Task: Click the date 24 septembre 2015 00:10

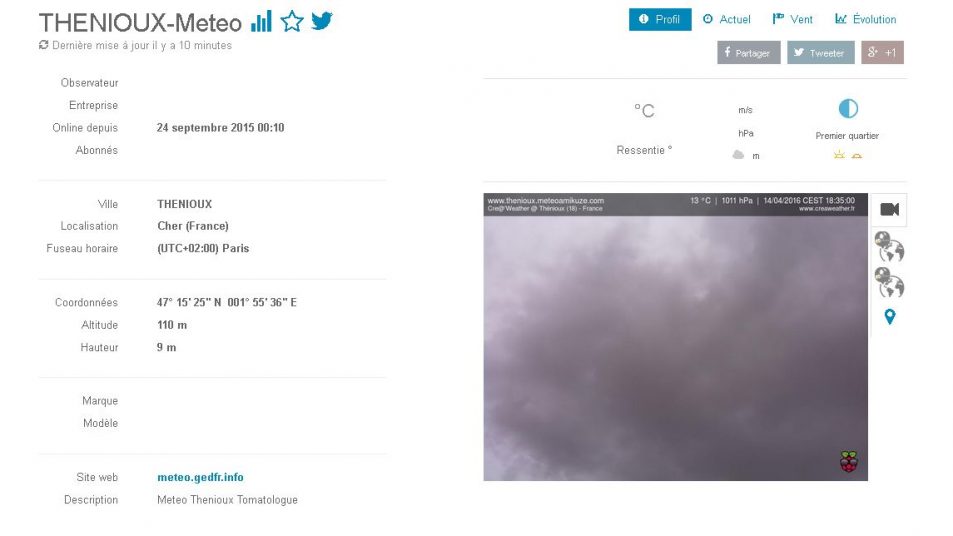Action: (x=220, y=128)
